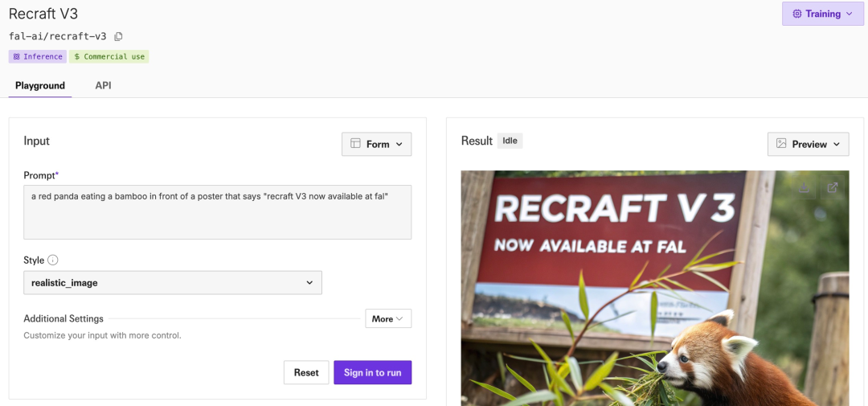Copy the fal-ai/recraft-v3 model ID

(x=119, y=36)
